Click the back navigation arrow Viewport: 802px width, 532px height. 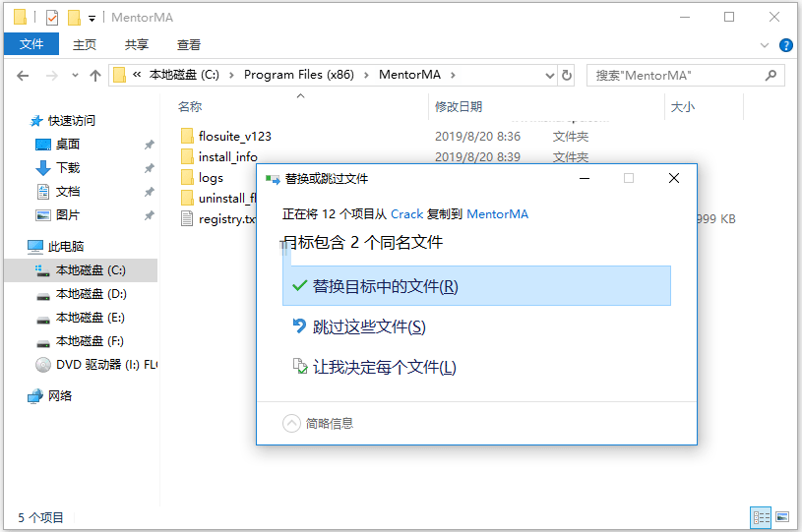pyautogui.click(x=23, y=76)
